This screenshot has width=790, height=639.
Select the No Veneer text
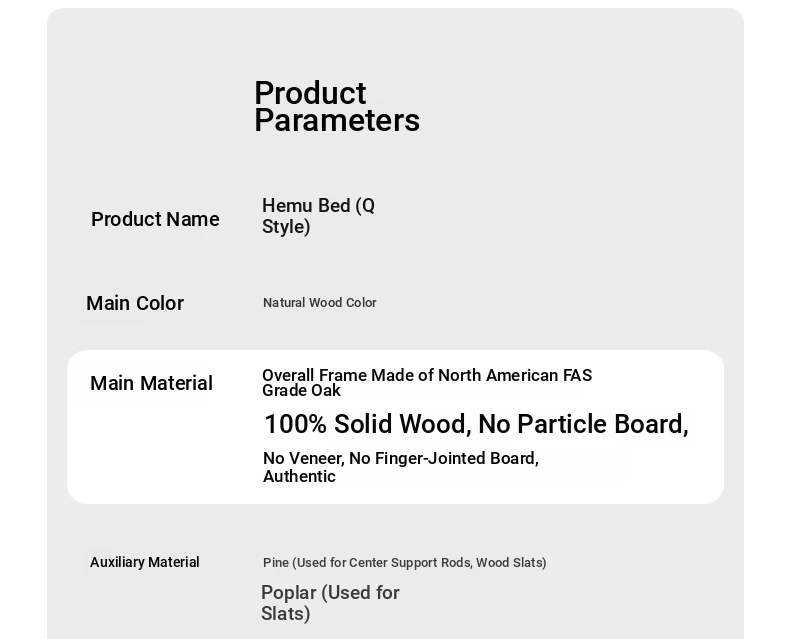(x=302, y=458)
